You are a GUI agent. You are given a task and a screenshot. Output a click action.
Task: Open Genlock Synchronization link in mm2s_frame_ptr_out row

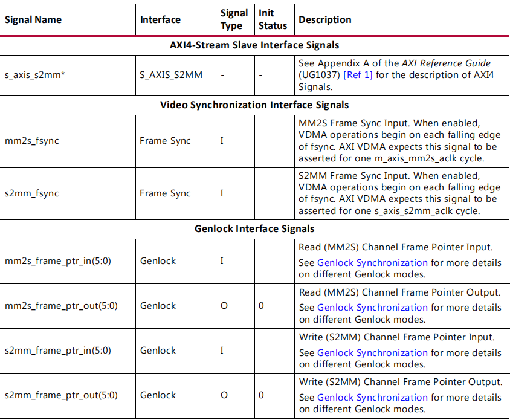click(371, 308)
